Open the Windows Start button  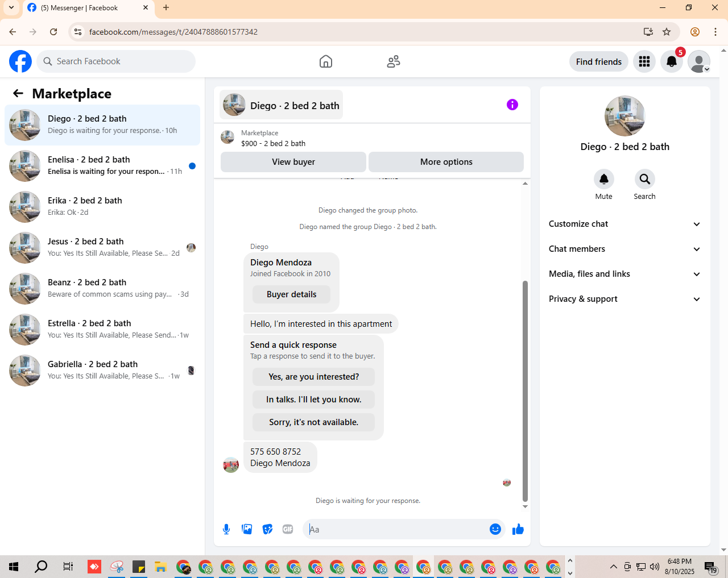click(x=14, y=567)
